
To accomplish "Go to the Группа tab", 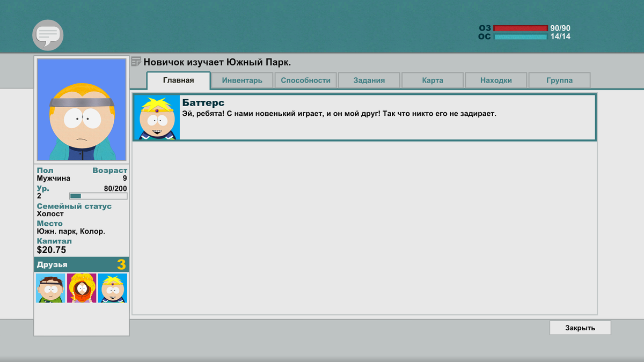I will click(x=559, y=80).
